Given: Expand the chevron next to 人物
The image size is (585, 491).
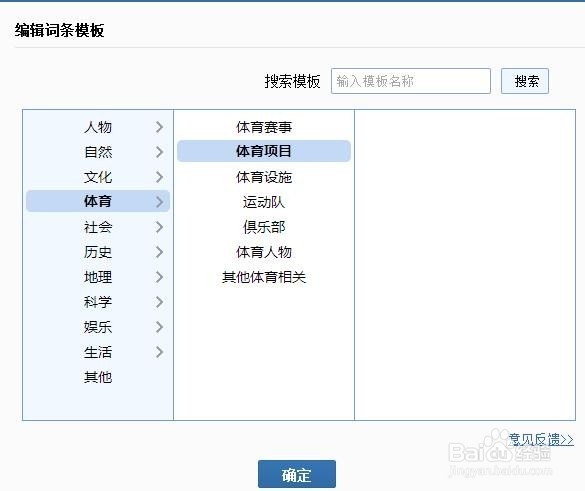Looking at the screenshot, I should tap(159, 127).
